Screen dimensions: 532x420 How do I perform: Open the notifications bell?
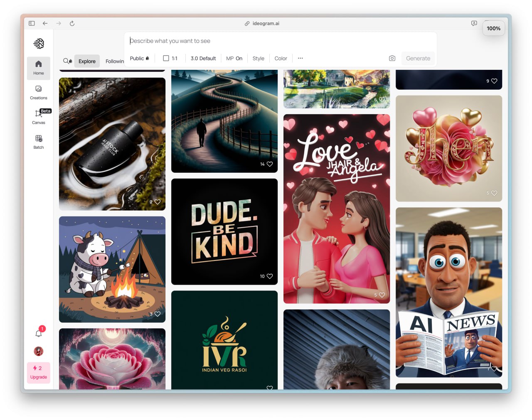[x=39, y=333]
